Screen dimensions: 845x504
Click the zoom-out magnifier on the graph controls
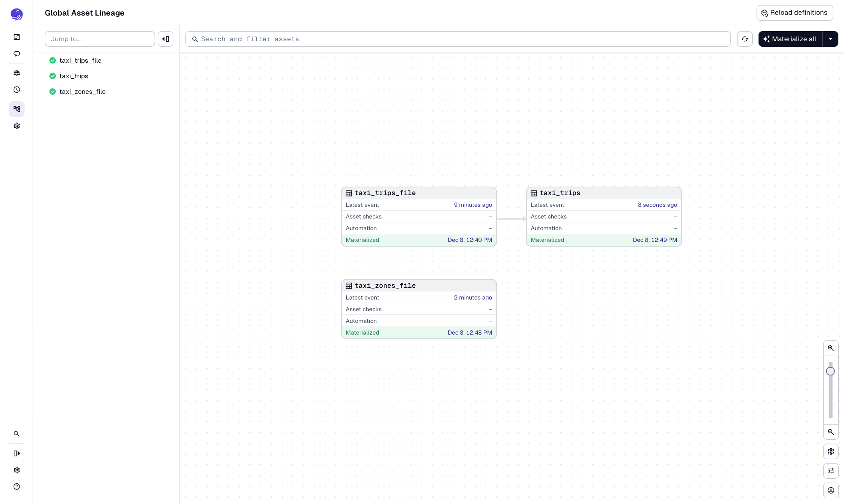click(x=831, y=432)
